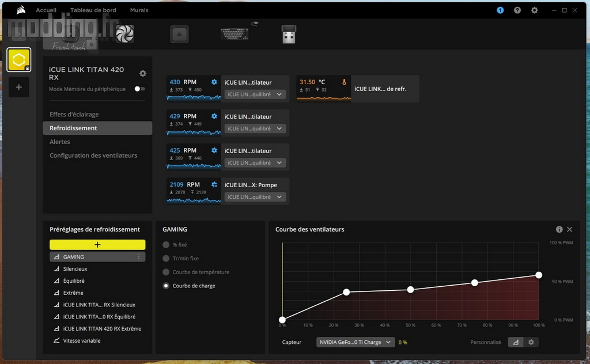Viewport: 590px width, 364px height.
Task: Open the notifications bell with badge 1
Action: [500, 10]
